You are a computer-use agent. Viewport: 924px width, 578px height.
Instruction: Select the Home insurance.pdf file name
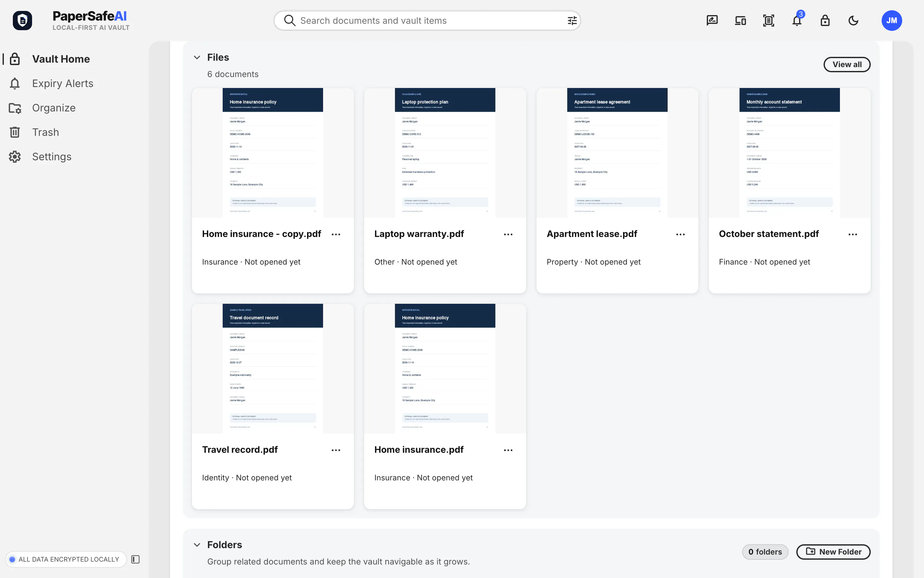click(419, 450)
